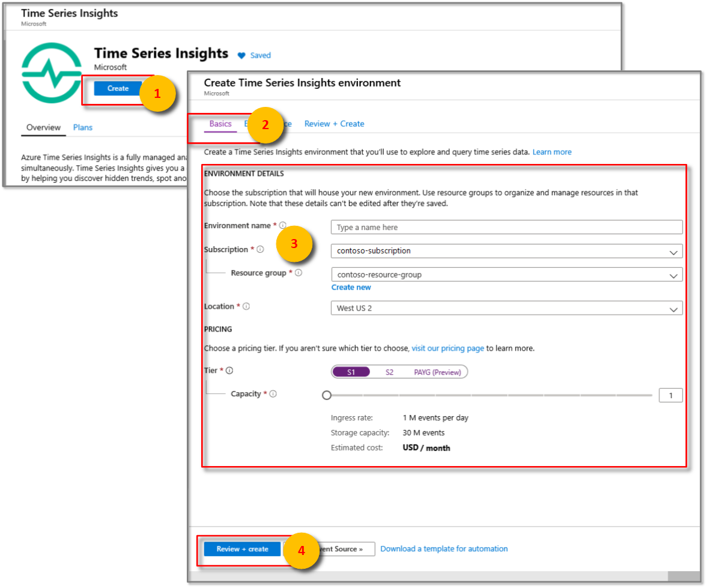Click info icon next to Tier

(229, 371)
